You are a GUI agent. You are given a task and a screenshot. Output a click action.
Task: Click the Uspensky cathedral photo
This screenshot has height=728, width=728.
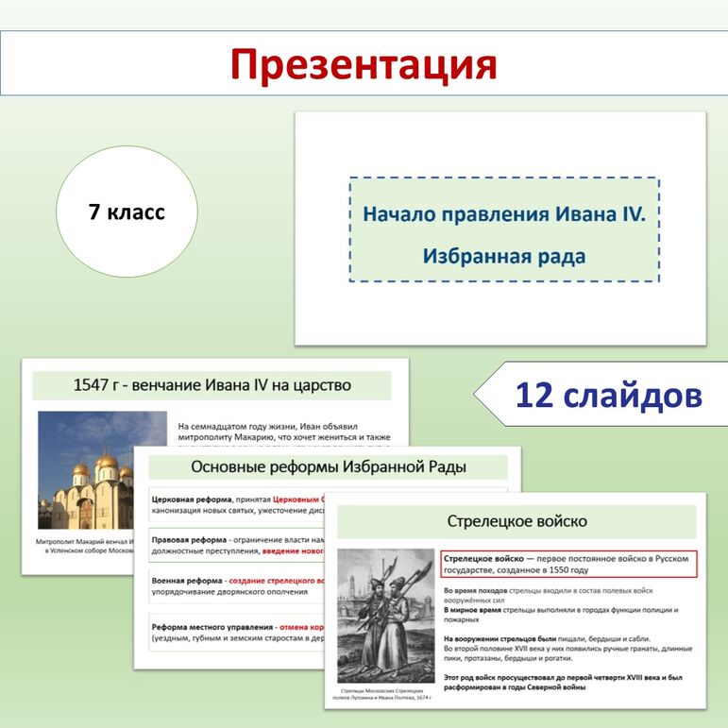click(x=85, y=470)
